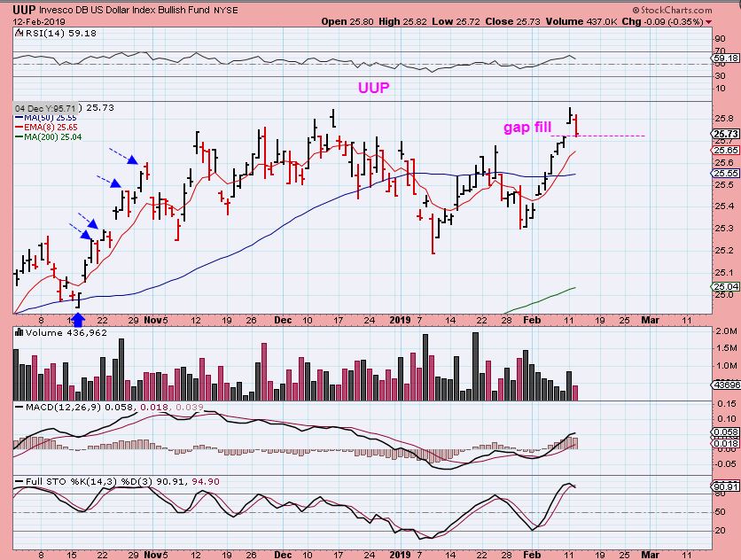This screenshot has width=741, height=560.
Task: Click the Chg -0.09 (-0.35%) text
Action: point(662,22)
